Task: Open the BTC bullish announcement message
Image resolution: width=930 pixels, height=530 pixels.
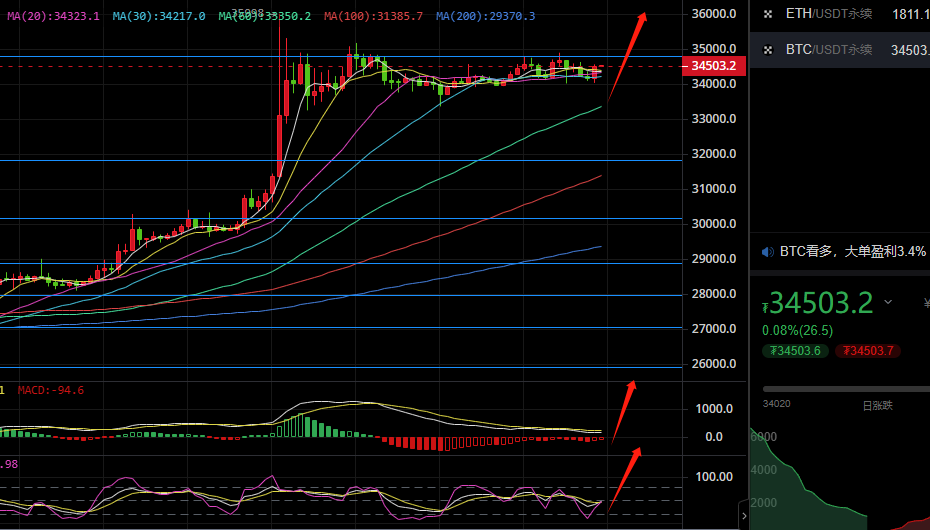Action: [x=853, y=251]
